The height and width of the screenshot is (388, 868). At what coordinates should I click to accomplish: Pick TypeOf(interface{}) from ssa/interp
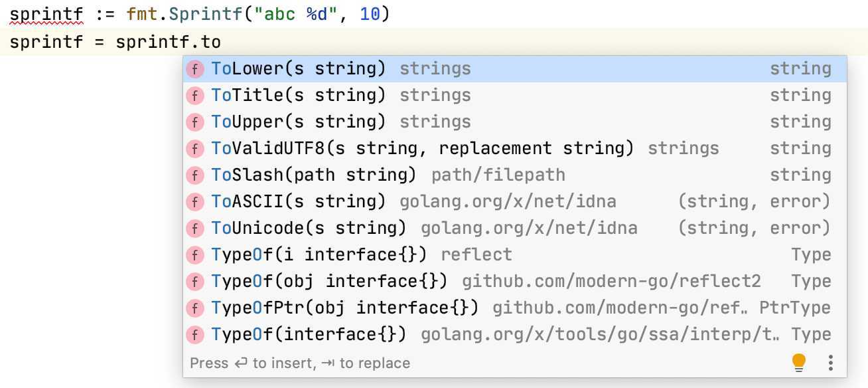click(x=515, y=335)
